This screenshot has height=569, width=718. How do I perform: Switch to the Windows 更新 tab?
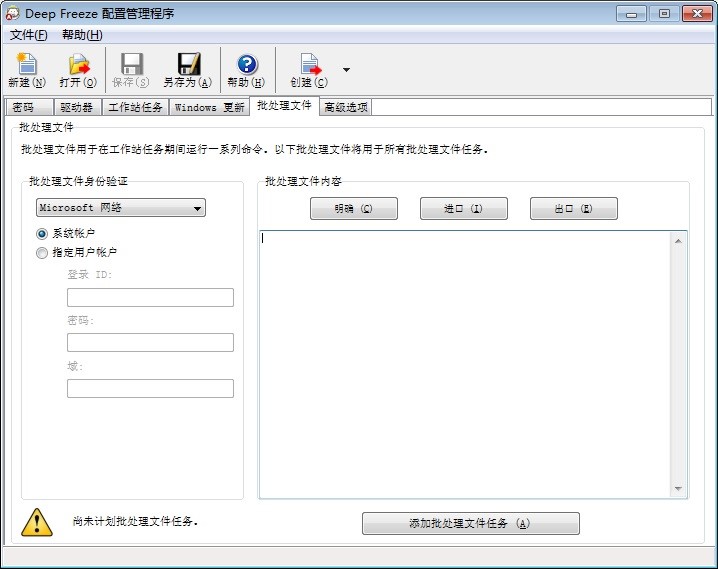click(208, 107)
